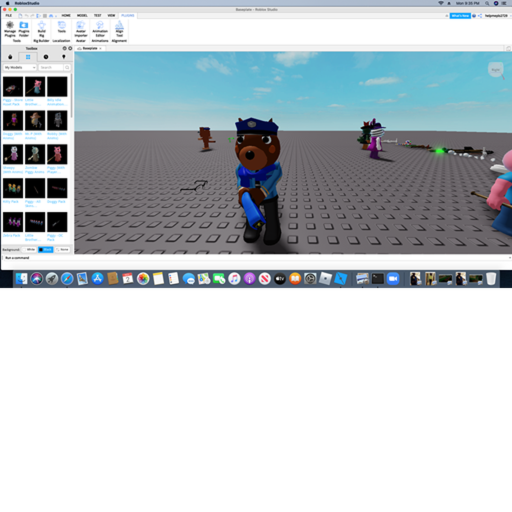
Task: Click the Toolbox search magnifier button
Action: (67, 67)
